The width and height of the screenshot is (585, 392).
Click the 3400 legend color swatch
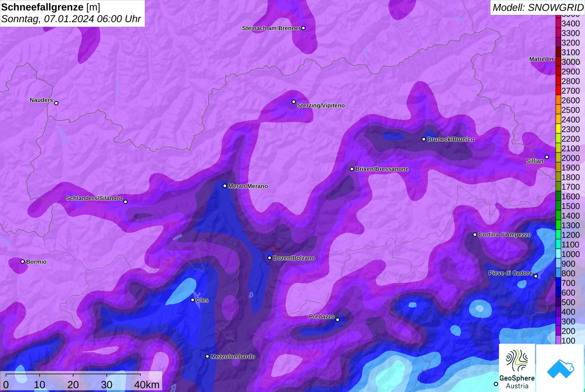click(x=558, y=23)
